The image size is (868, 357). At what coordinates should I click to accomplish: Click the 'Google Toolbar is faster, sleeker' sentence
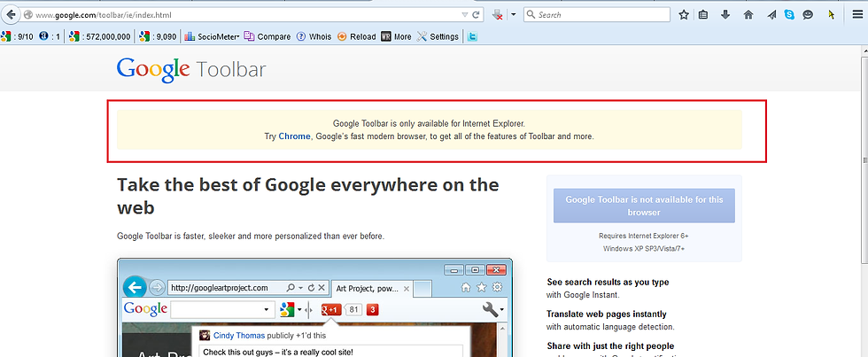click(x=250, y=237)
